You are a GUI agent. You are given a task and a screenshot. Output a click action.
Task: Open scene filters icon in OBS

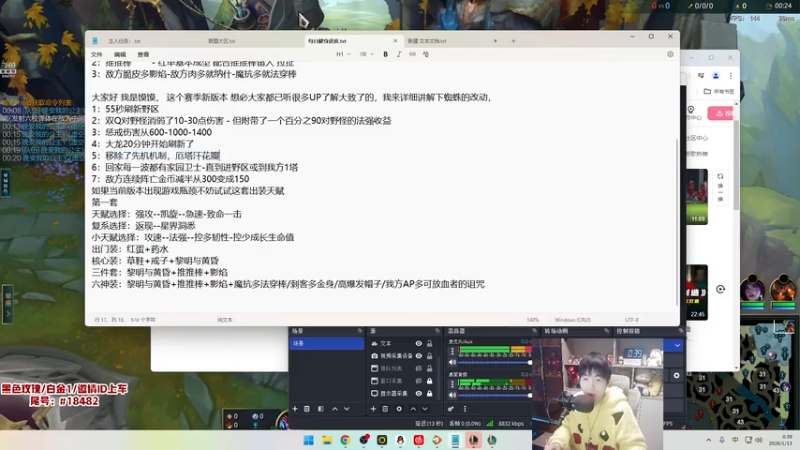click(x=321, y=409)
